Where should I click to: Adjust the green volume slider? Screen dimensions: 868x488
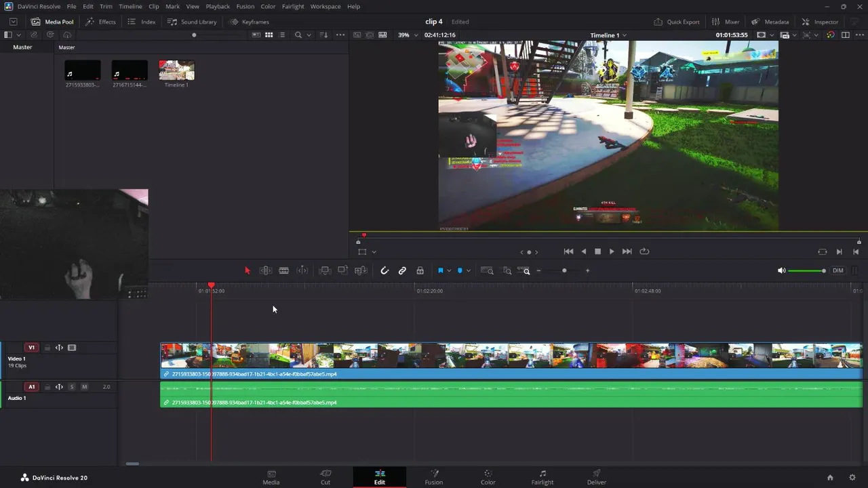tap(807, 270)
